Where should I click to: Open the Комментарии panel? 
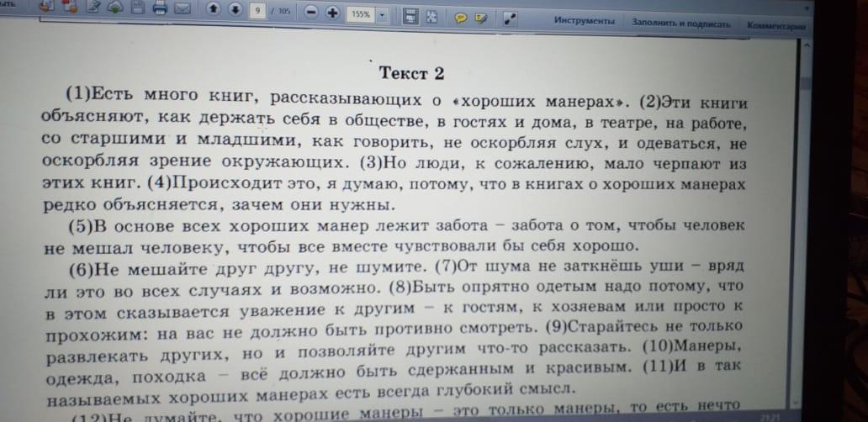point(775,26)
